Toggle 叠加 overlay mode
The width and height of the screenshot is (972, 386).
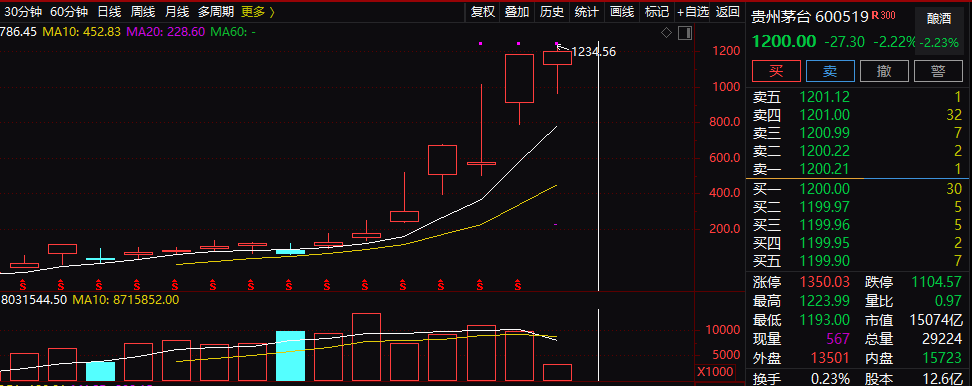click(x=517, y=11)
